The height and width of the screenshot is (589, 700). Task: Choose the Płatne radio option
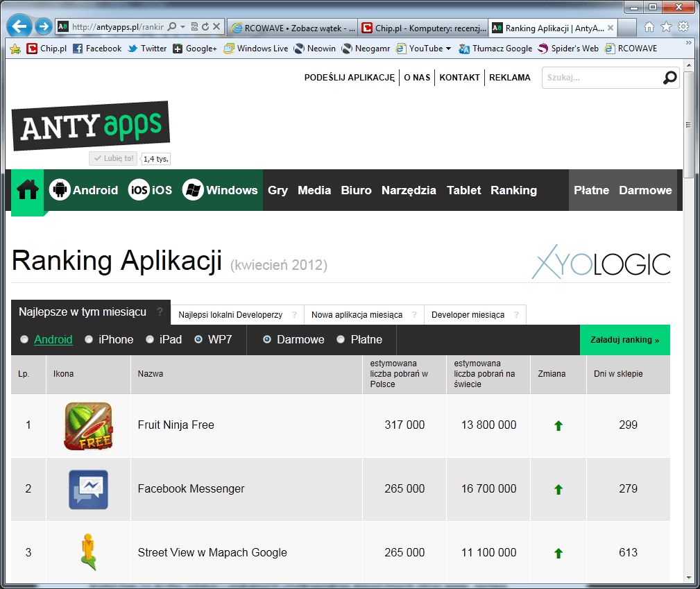tap(341, 339)
